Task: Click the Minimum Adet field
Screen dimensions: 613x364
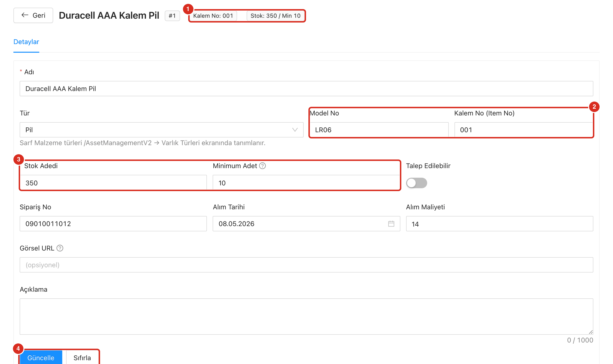Action: point(306,183)
